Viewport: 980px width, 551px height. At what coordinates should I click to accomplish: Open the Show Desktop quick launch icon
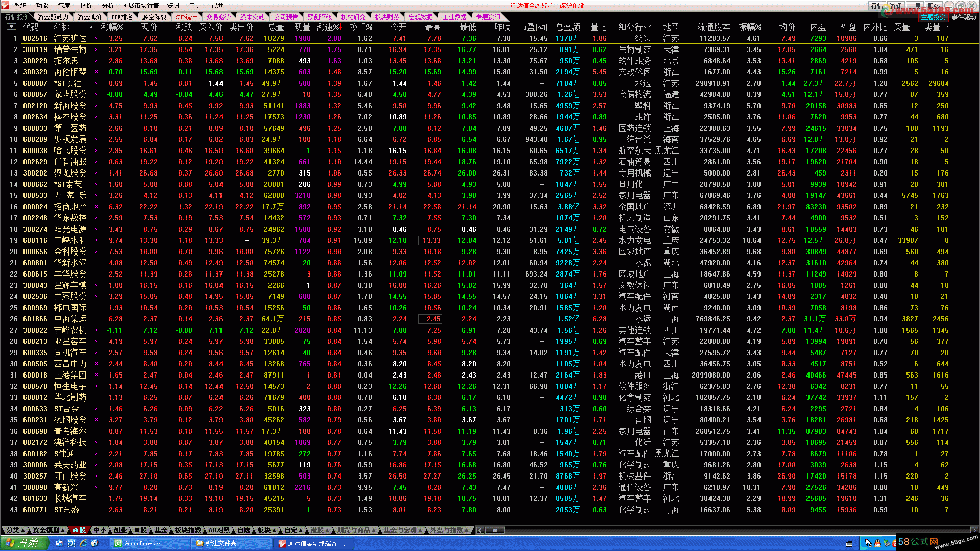coord(59,544)
